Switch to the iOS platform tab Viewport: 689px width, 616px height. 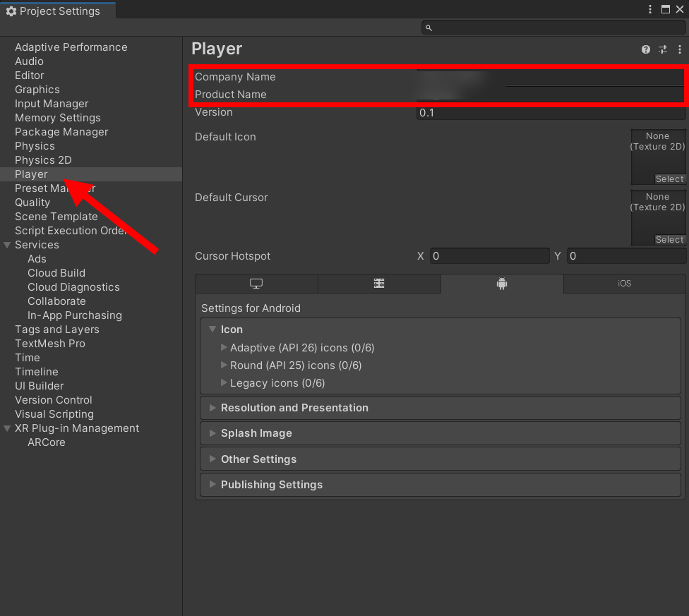tap(624, 284)
